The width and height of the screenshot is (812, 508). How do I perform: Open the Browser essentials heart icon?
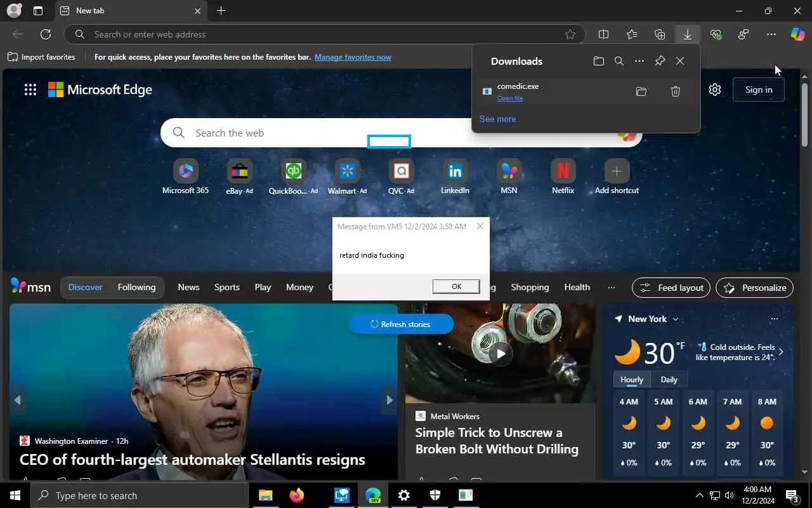(x=716, y=34)
